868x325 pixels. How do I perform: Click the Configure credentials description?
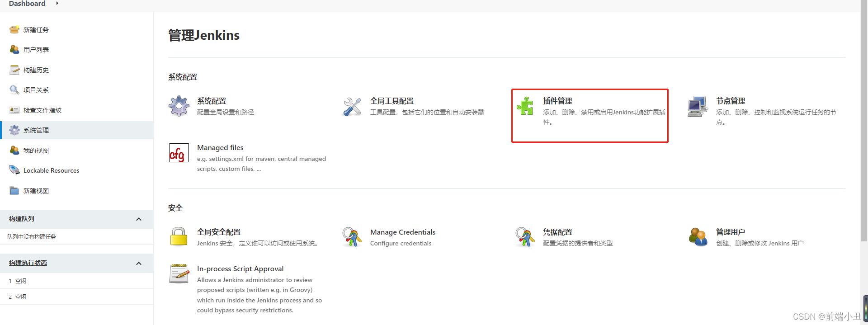tap(401, 243)
